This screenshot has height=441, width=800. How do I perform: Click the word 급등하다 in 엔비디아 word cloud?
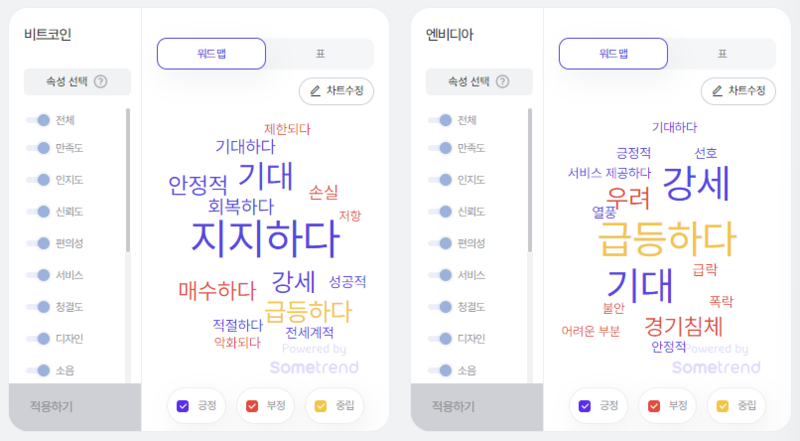pyautogui.click(x=667, y=238)
